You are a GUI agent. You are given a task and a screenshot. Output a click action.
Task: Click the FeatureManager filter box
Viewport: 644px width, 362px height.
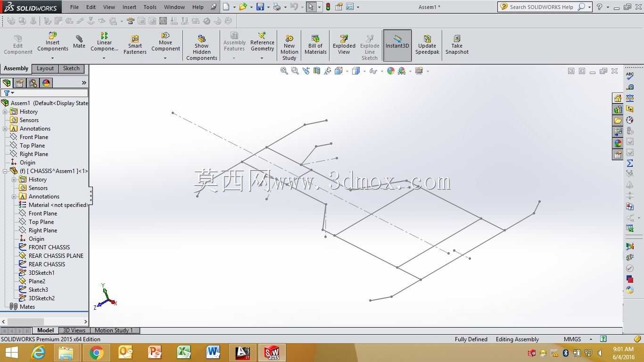coord(44,93)
